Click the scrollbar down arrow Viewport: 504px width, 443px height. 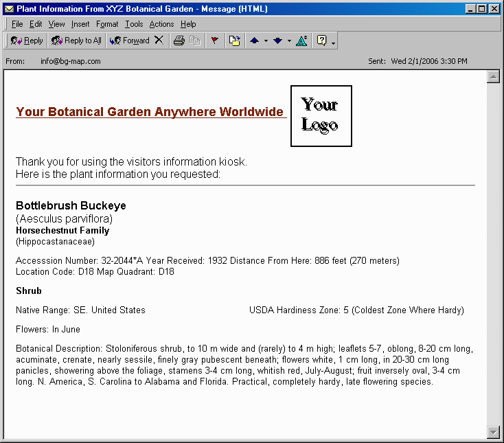click(493, 432)
